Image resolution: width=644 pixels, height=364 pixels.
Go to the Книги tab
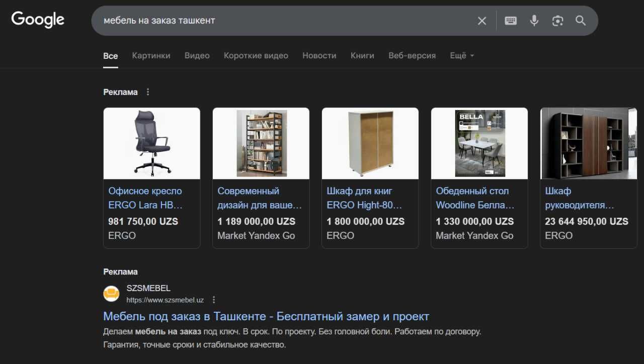362,56
